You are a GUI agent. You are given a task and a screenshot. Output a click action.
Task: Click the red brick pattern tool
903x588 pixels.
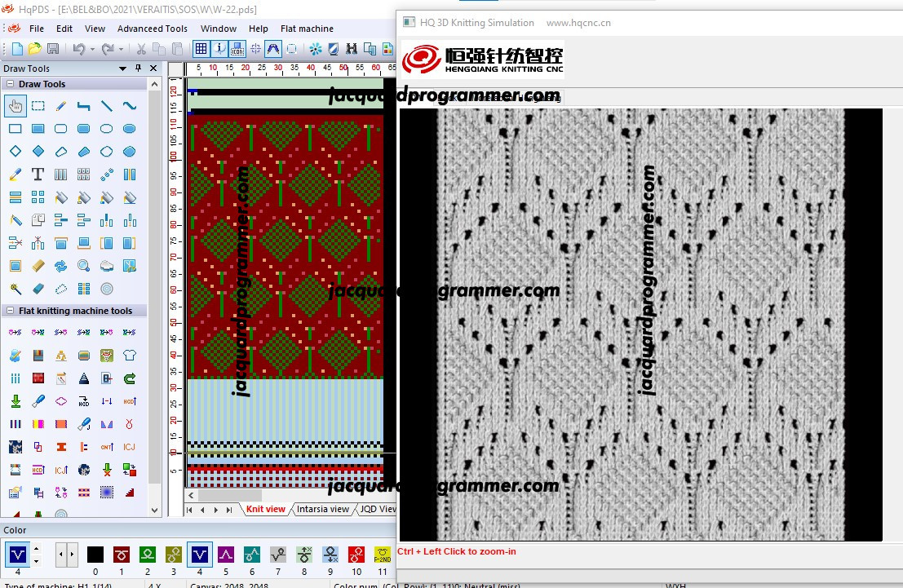pyautogui.click(x=38, y=378)
